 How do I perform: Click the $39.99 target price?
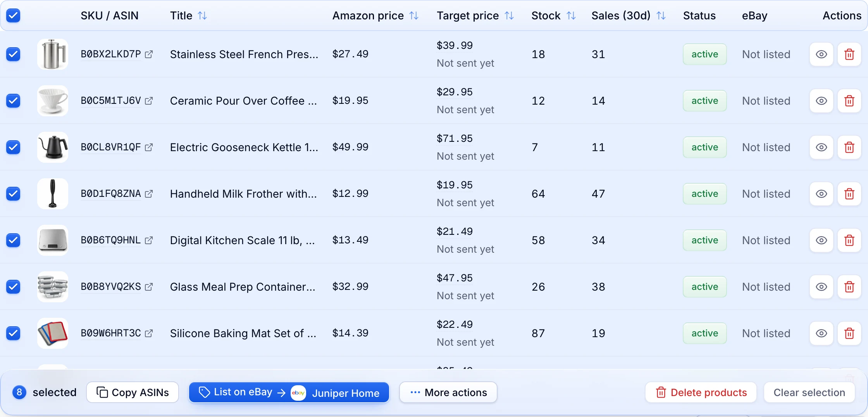[x=455, y=45]
